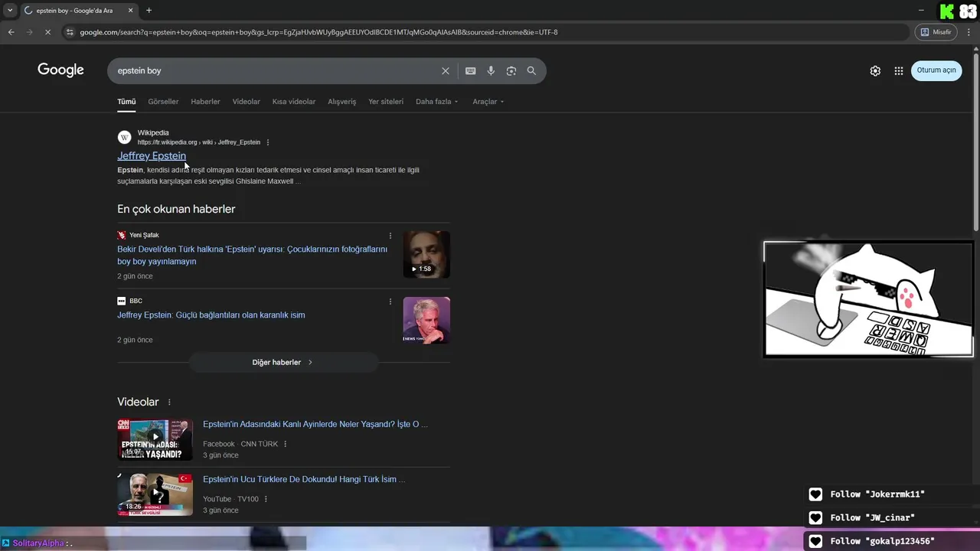980x551 pixels.
Task: Open Google Lens image search icon
Action: tap(511, 70)
